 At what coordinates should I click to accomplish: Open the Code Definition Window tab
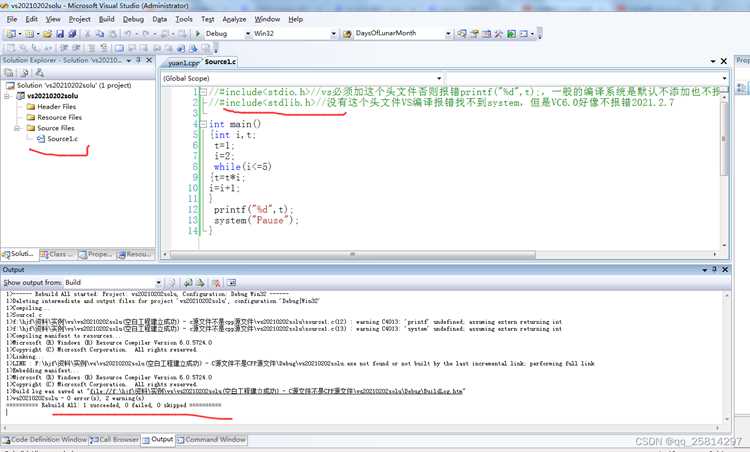click(44, 439)
